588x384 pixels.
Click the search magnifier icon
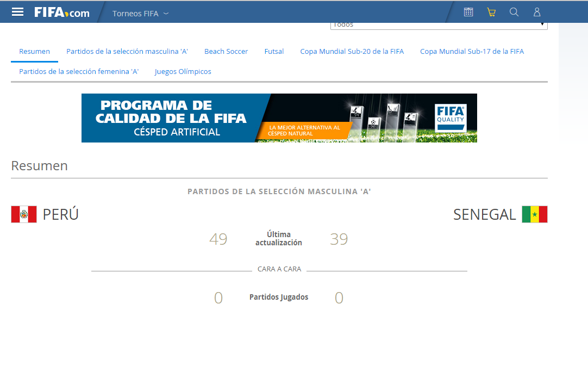point(514,12)
